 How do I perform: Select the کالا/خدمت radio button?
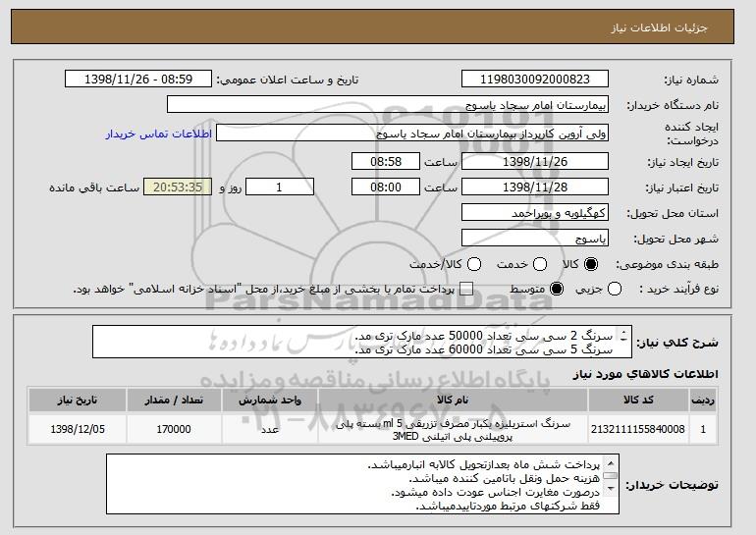(x=474, y=264)
